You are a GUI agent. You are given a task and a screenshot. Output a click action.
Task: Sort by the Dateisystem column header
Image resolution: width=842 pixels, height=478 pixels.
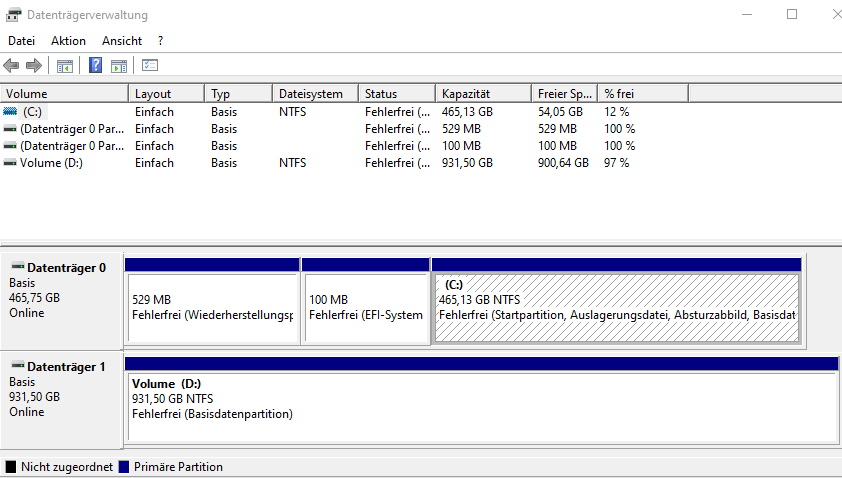(315, 93)
